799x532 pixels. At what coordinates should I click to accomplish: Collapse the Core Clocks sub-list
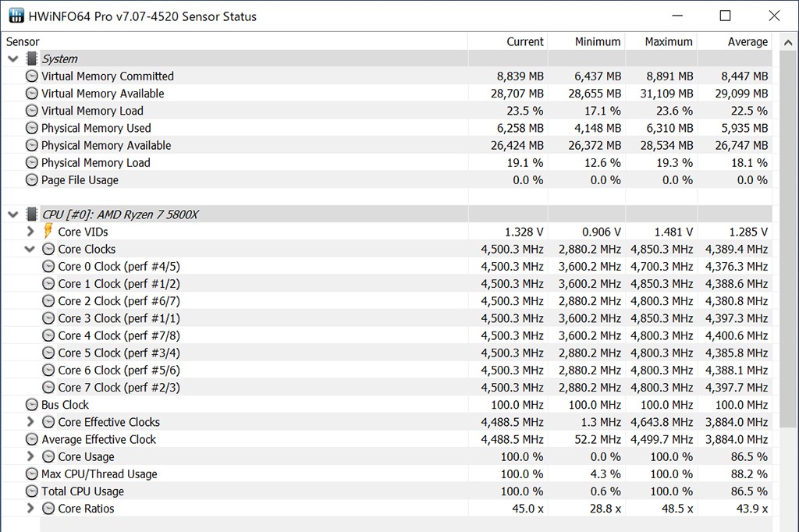tap(30, 250)
